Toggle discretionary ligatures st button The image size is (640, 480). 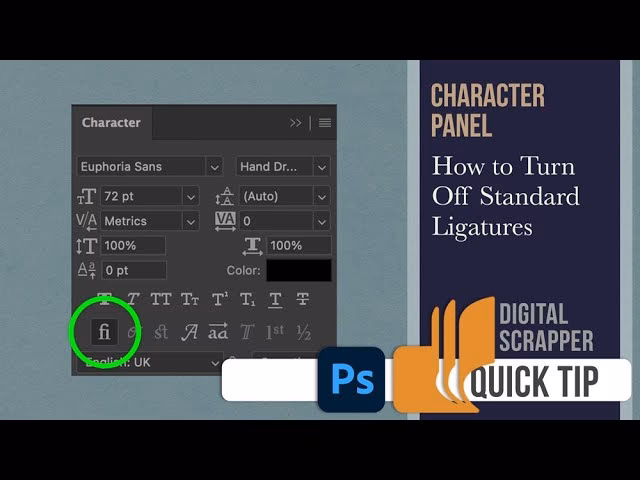coord(161,332)
